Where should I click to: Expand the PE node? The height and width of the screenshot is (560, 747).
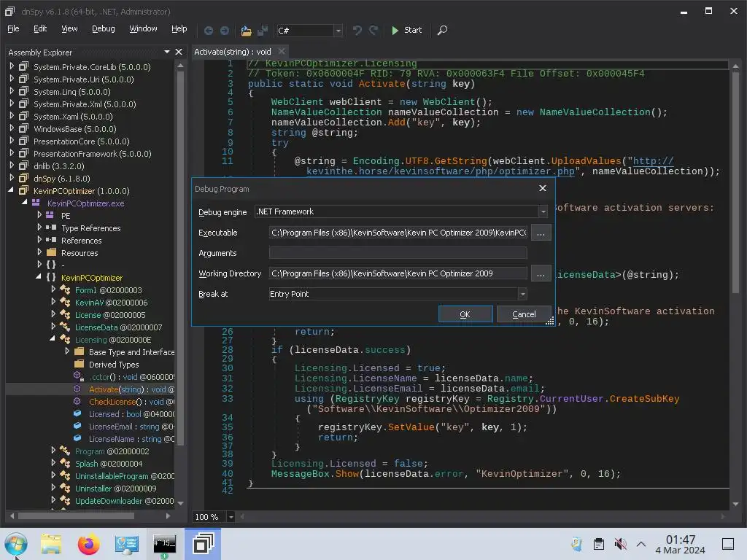[39, 215]
